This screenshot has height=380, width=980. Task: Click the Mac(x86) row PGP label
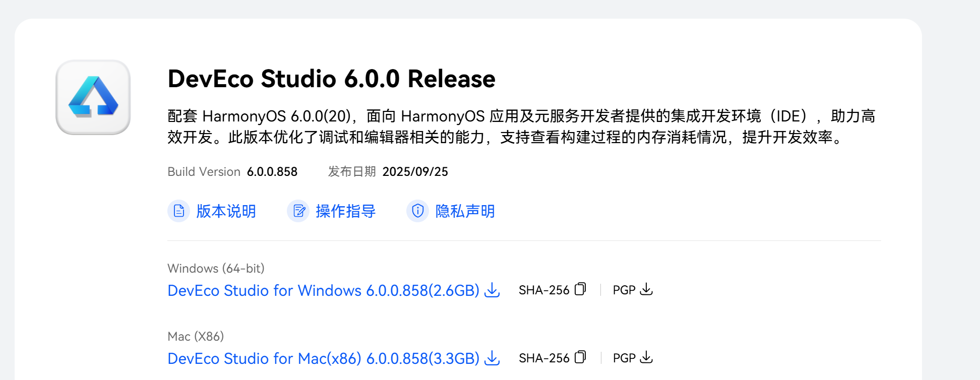[624, 358]
